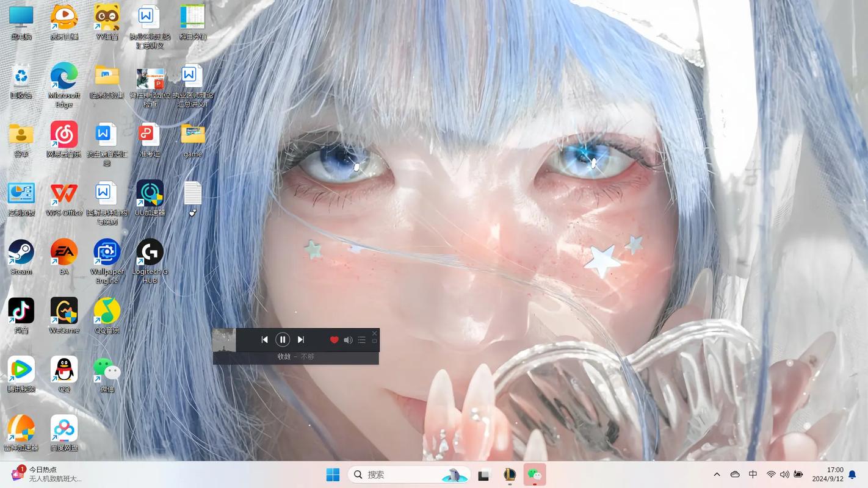Select the WeGame shortcut

[64, 315]
